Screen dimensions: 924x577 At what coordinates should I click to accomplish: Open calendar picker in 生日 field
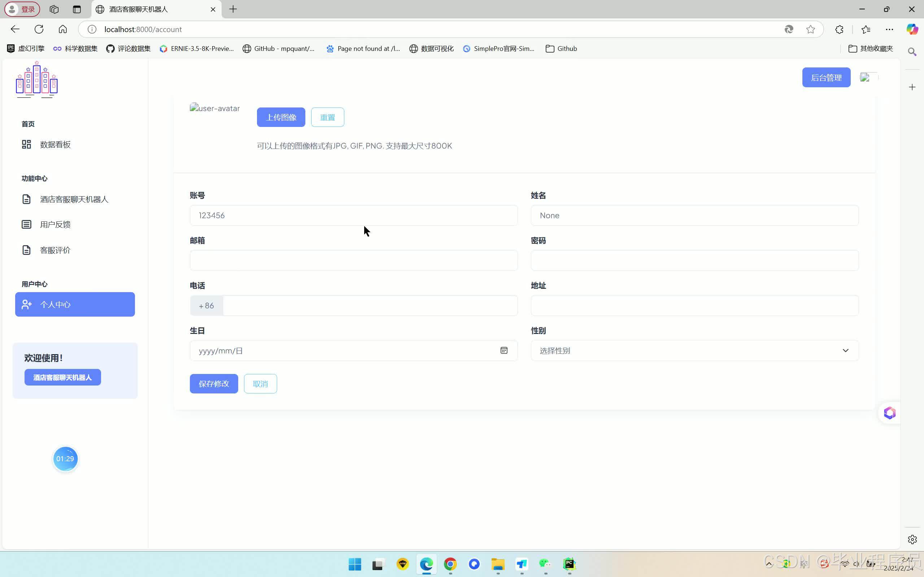504,351
